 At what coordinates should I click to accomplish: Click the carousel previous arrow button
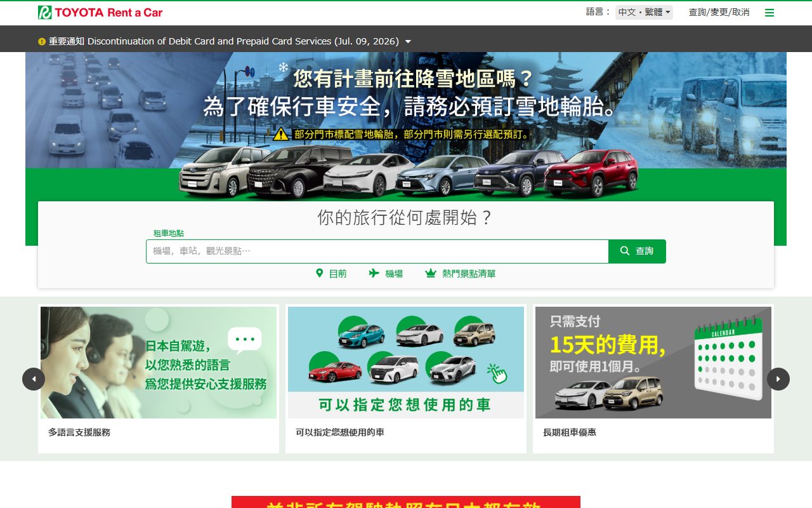click(x=34, y=379)
